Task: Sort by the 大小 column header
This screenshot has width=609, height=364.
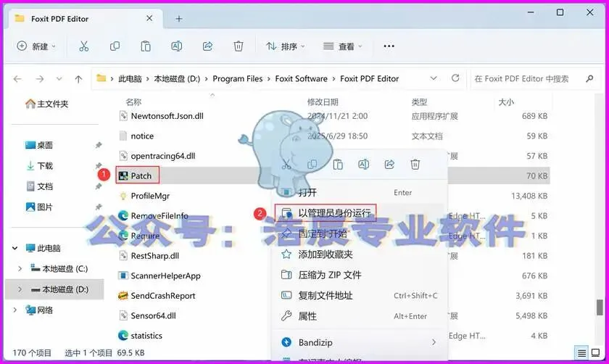Action: click(x=506, y=102)
